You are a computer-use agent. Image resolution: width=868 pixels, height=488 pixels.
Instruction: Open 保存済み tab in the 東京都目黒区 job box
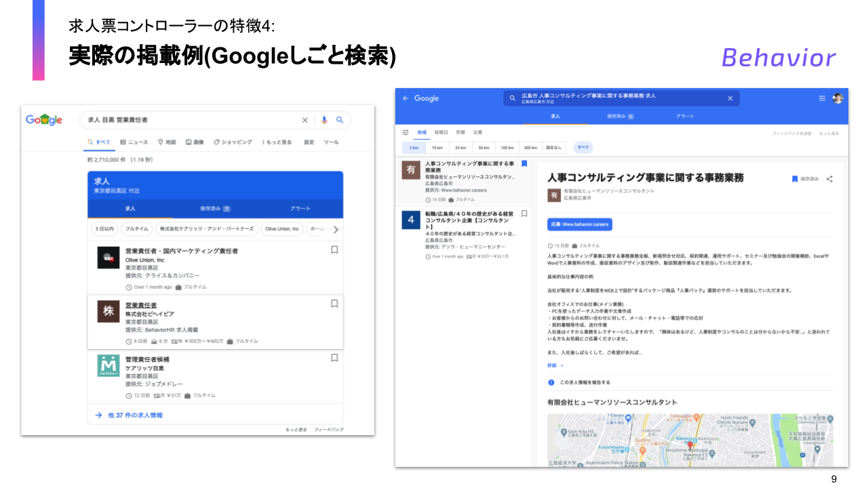pos(215,209)
